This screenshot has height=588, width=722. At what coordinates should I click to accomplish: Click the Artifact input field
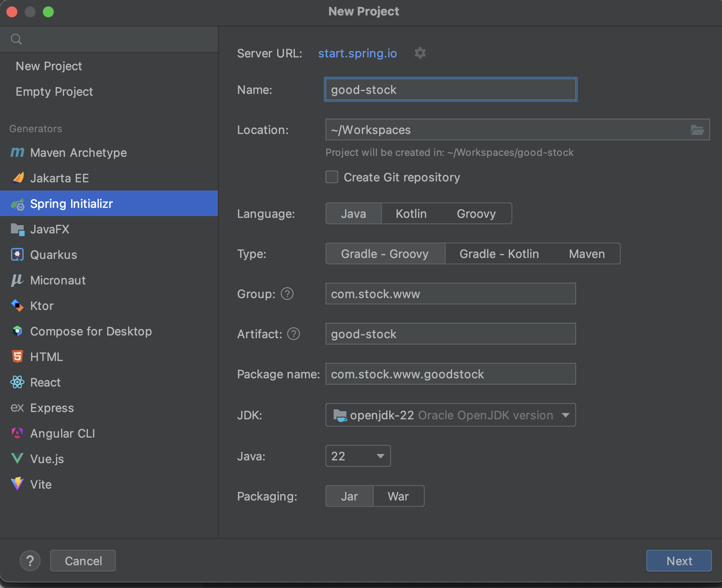tap(451, 334)
